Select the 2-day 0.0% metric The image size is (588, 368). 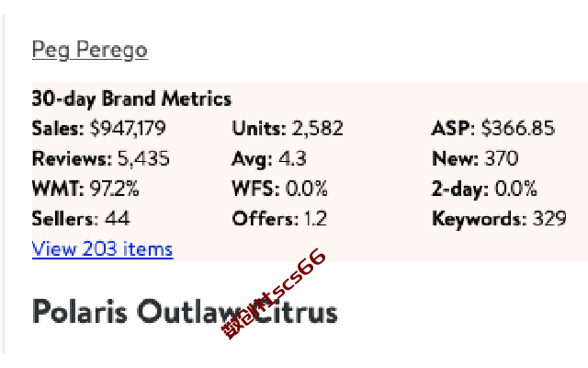484,189
